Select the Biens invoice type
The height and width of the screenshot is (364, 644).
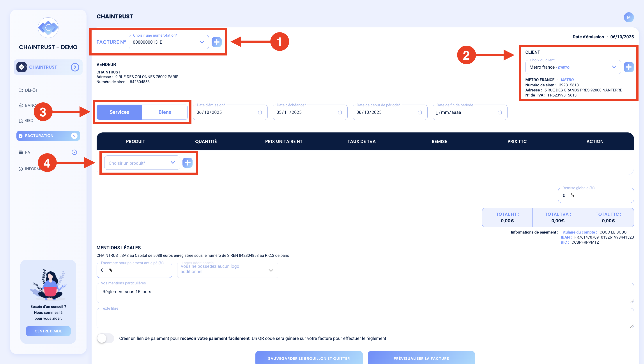[165, 112]
